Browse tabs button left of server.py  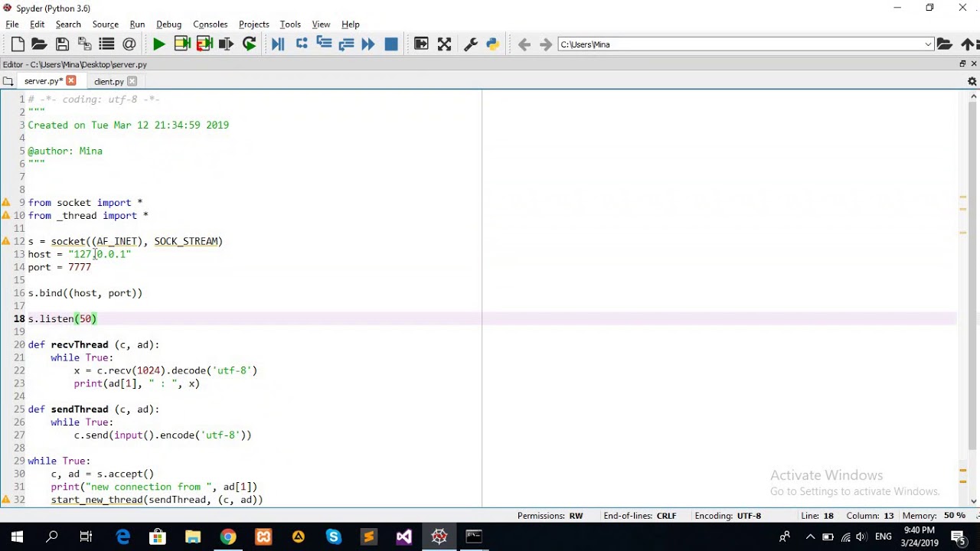click(8, 81)
